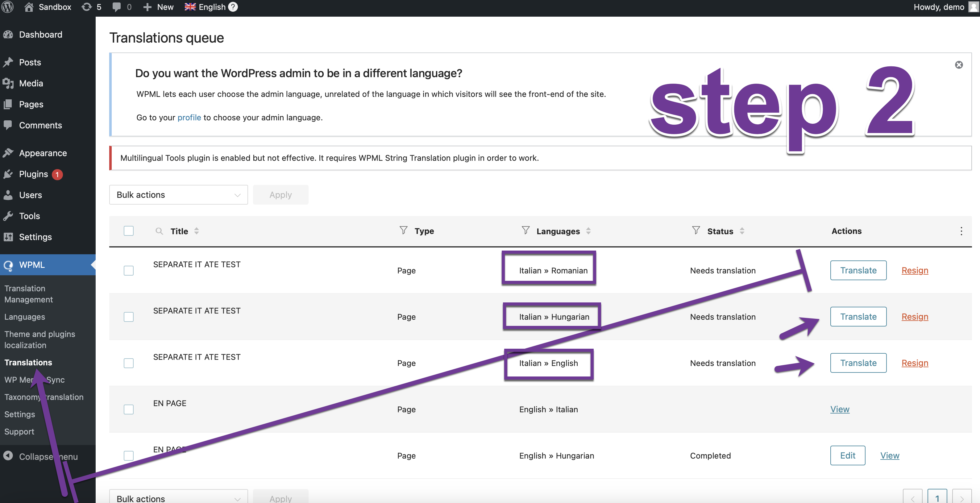Screen dimensions: 980x503
Task: Dismiss the admin language notice
Action: point(959,65)
